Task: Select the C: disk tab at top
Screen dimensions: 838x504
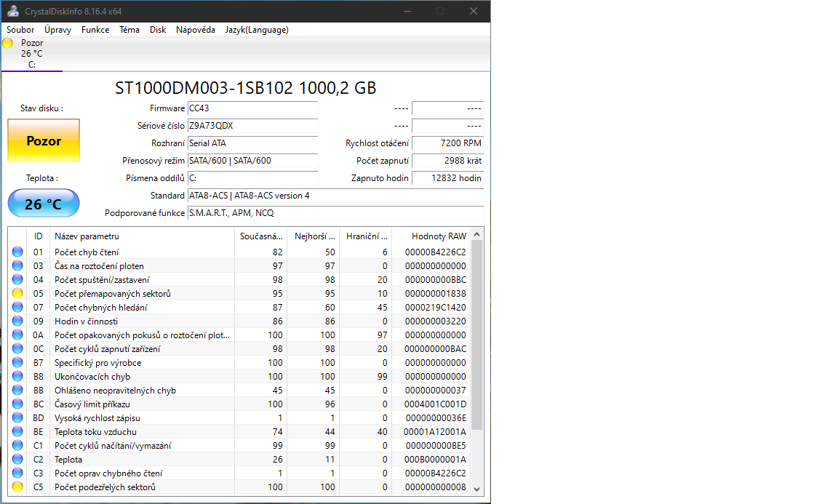Action: [x=32, y=54]
